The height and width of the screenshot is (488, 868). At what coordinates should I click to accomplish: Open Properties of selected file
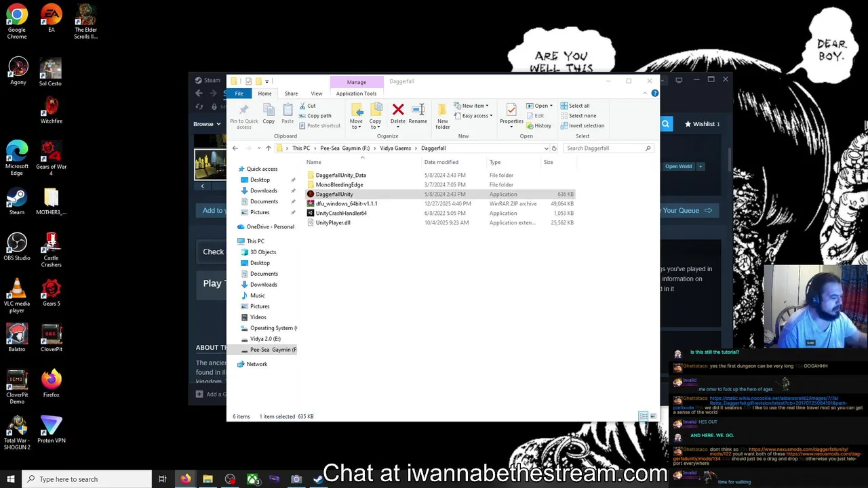coord(511,114)
